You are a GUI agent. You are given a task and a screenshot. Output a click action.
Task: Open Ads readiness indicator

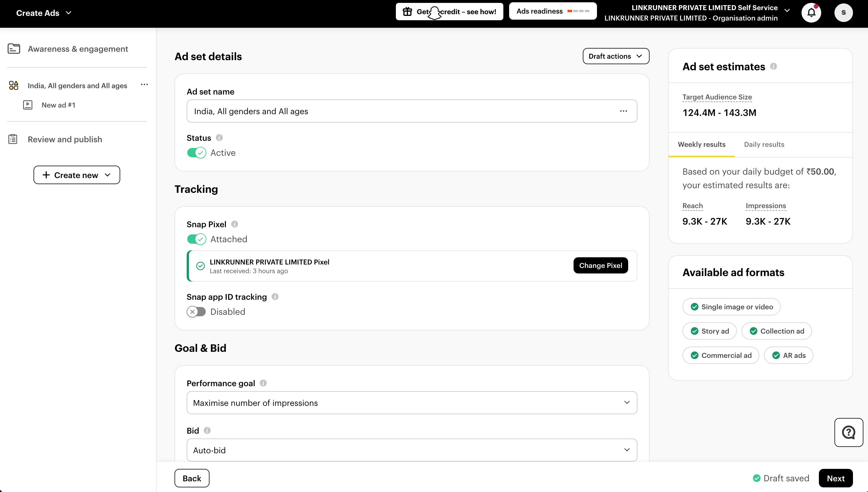click(553, 11)
